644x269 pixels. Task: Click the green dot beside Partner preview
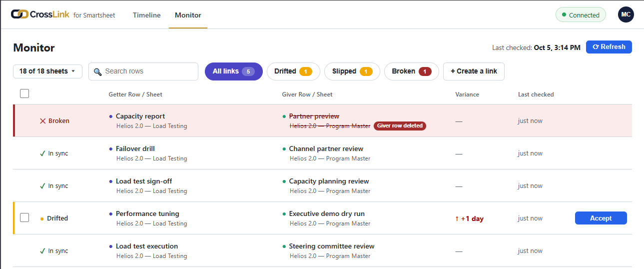pos(284,116)
